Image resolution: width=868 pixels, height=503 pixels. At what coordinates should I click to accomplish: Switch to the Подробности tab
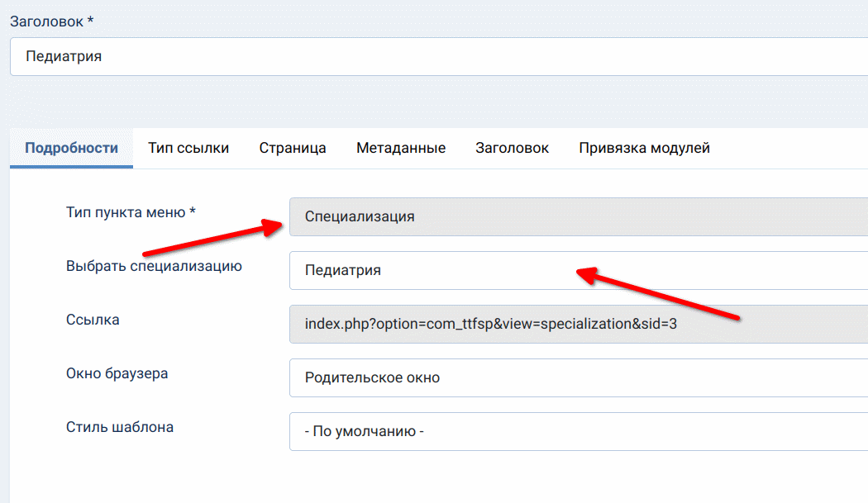71,149
